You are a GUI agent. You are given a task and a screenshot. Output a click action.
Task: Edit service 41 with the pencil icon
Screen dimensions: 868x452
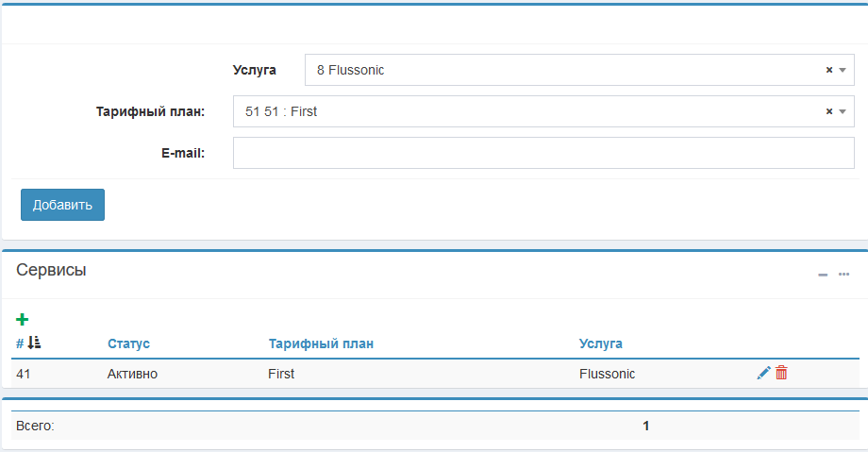pos(763,374)
